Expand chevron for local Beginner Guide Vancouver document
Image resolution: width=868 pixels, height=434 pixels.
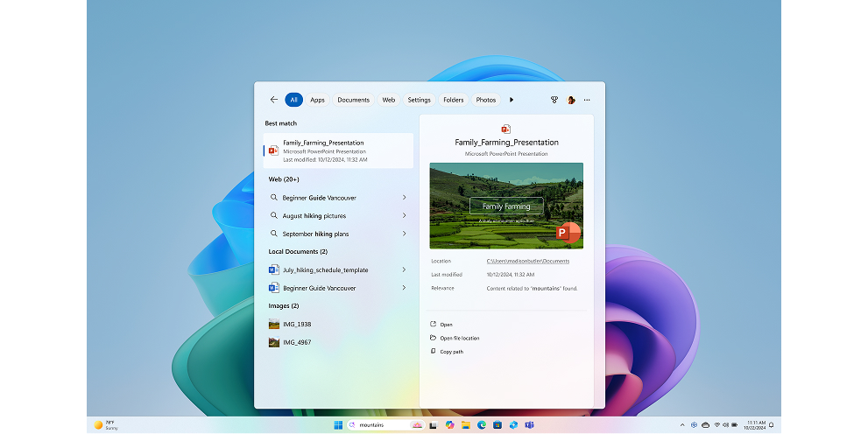[x=404, y=288]
